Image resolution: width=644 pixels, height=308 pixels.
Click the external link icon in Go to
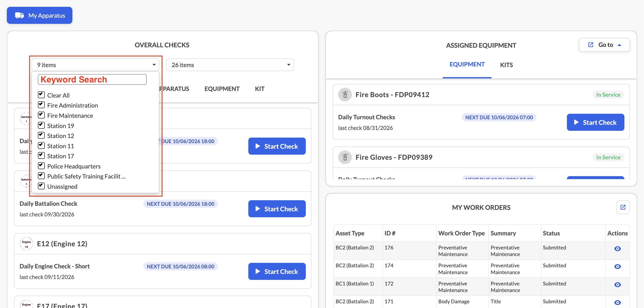click(591, 45)
